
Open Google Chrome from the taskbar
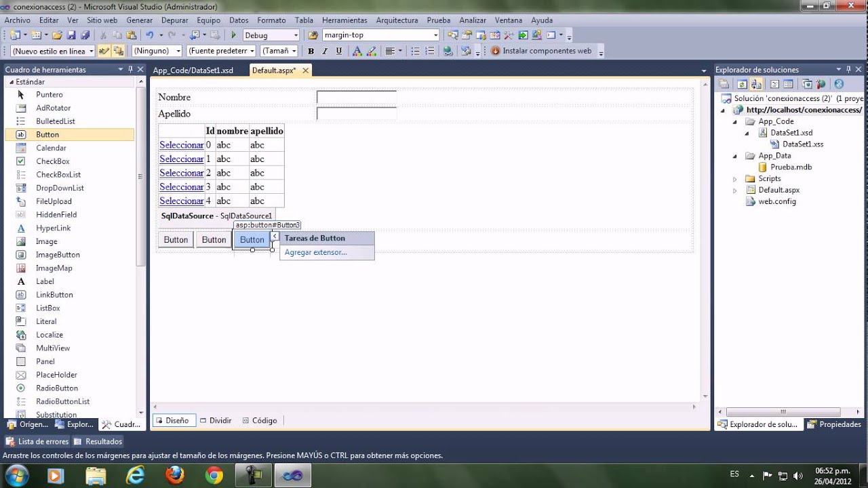point(214,475)
